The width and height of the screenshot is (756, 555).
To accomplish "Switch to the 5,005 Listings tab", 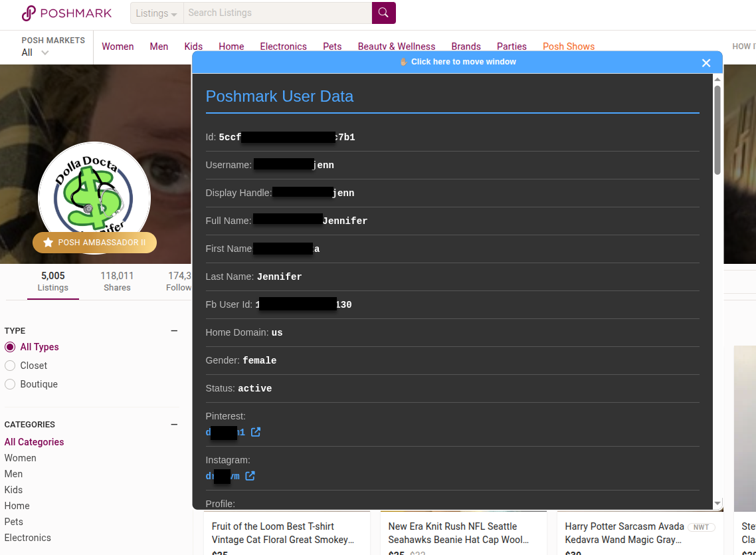I will 53,281.
